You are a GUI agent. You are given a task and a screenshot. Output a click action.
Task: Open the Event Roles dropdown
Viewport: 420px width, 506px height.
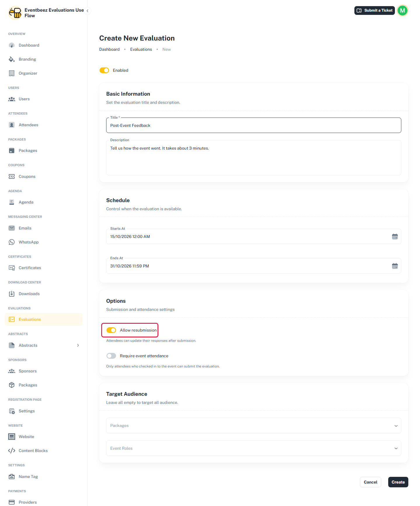pyautogui.click(x=254, y=448)
